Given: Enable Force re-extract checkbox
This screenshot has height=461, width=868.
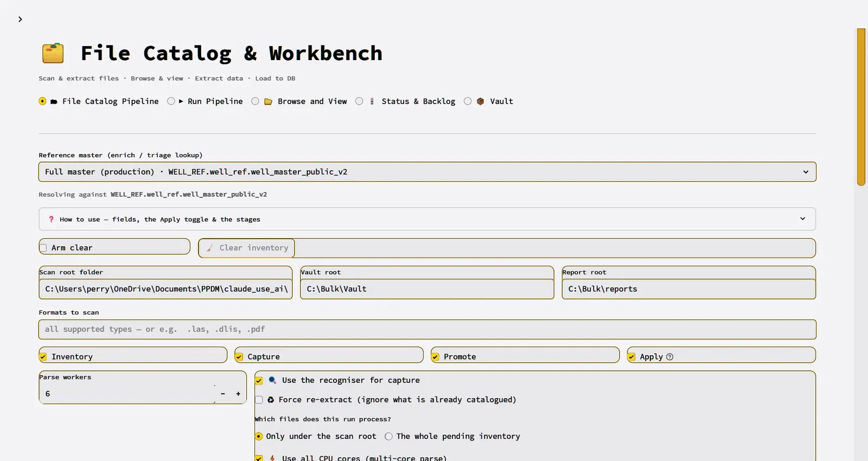Looking at the screenshot, I should click(x=259, y=400).
